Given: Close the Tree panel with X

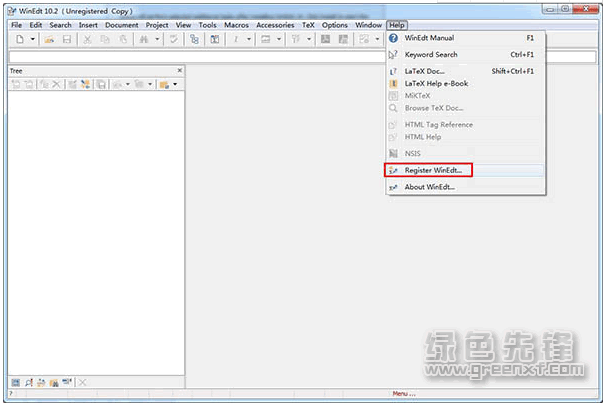Looking at the screenshot, I should pos(180,70).
